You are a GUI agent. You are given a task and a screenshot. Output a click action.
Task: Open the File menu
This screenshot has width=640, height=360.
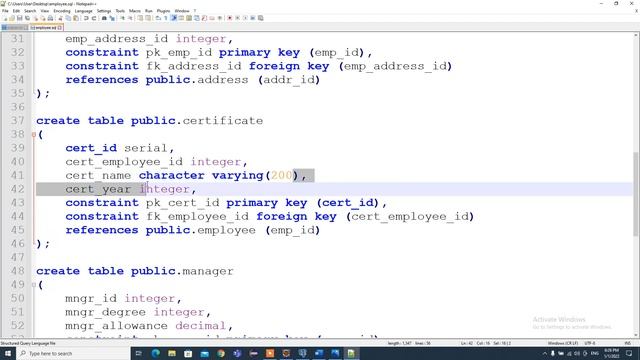[5, 11]
